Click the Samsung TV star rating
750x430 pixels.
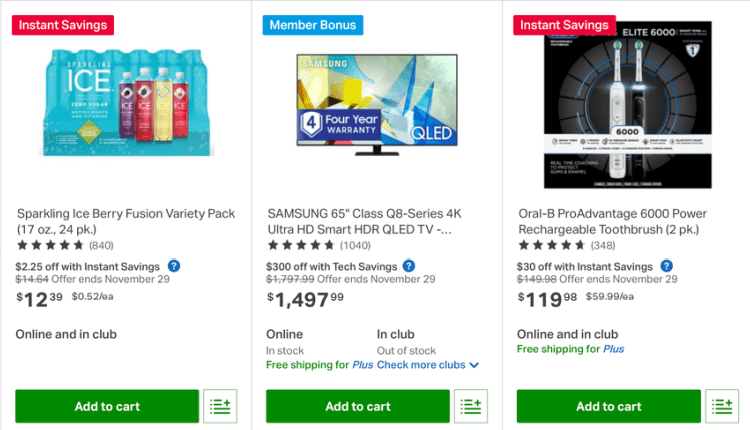pos(301,245)
